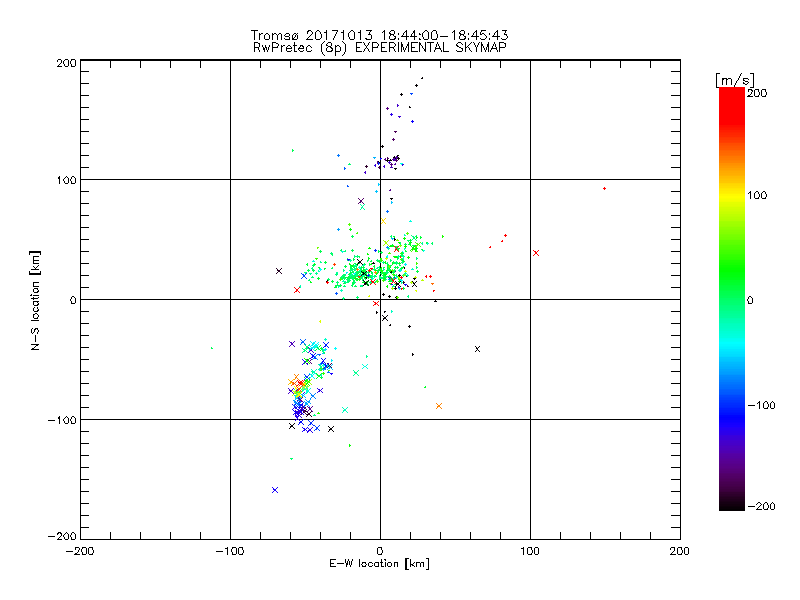This screenshot has height=600, width=800.
Task: Click the lone green dot near −110 km west
Action: tap(212, 348)
